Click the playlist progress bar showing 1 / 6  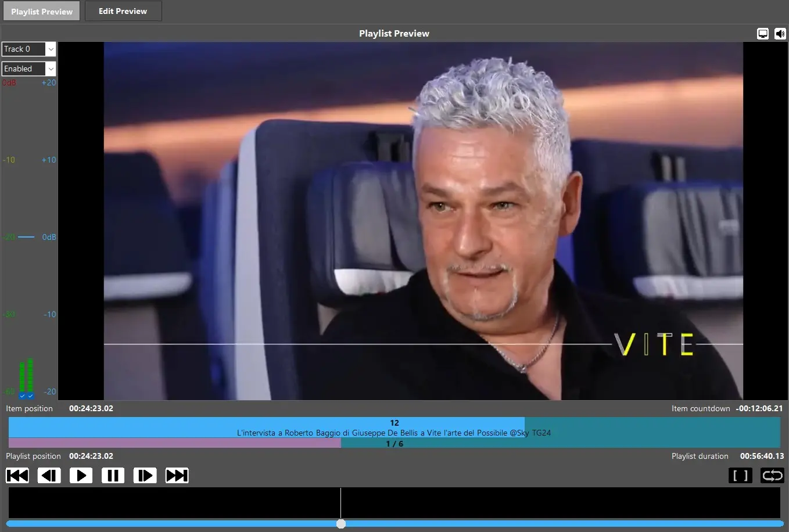click(x=394, y=444)
